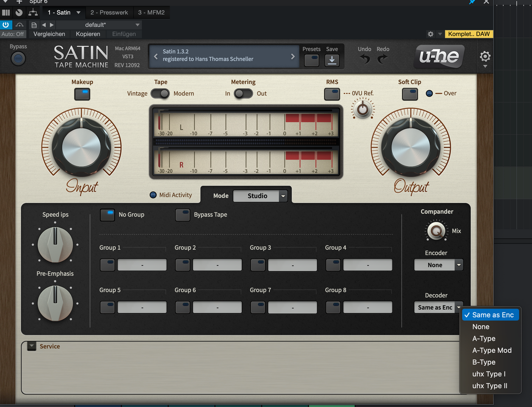Go to previous preset in DAW header
Image resolution: width=532 pixels, height=407 pixels.
(x=44, y=25)
